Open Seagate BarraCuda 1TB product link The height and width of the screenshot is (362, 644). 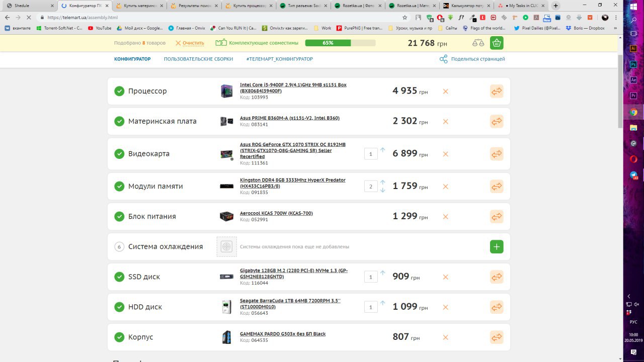point(290,303)
